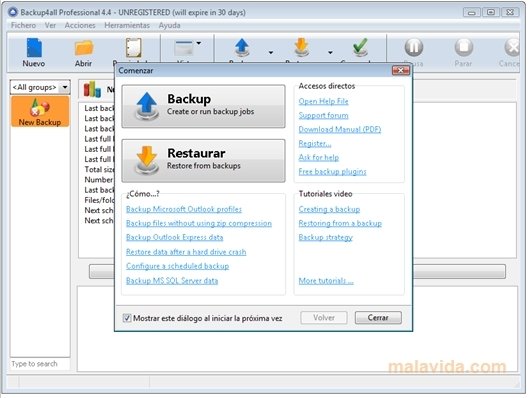Open the Acciones menu

coord(80,25)
